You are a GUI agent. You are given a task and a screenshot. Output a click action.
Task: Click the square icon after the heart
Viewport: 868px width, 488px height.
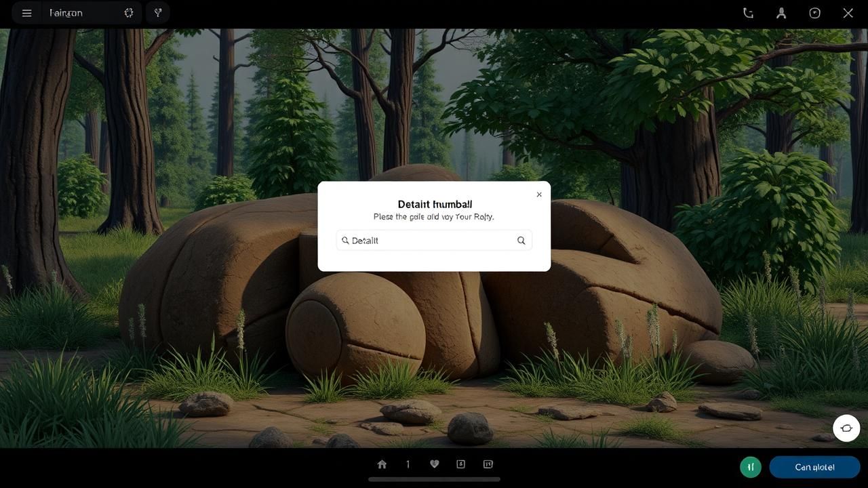(x=461, y=464)
